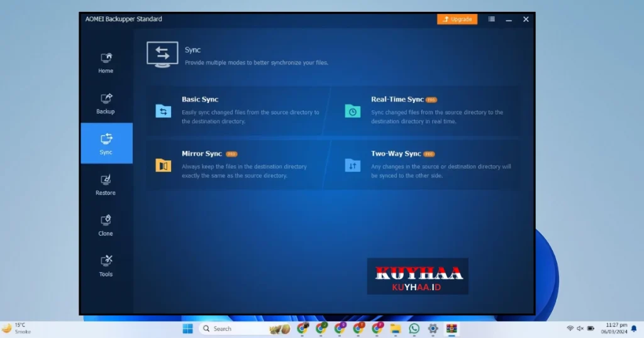Click 'Provide multiple modes' subtitle text

click(257, 63)
